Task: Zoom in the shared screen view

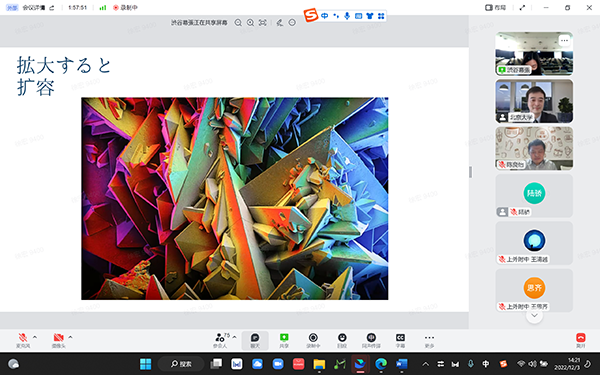Action: (250, 23)
